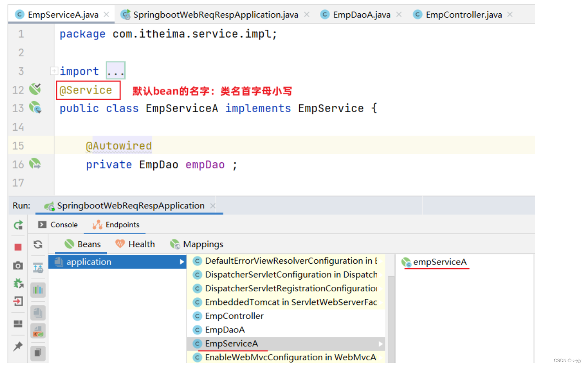Select EmpController in the bean list
Image resolution: width=588 pixels, height=367 pixels.
point(234,316)
